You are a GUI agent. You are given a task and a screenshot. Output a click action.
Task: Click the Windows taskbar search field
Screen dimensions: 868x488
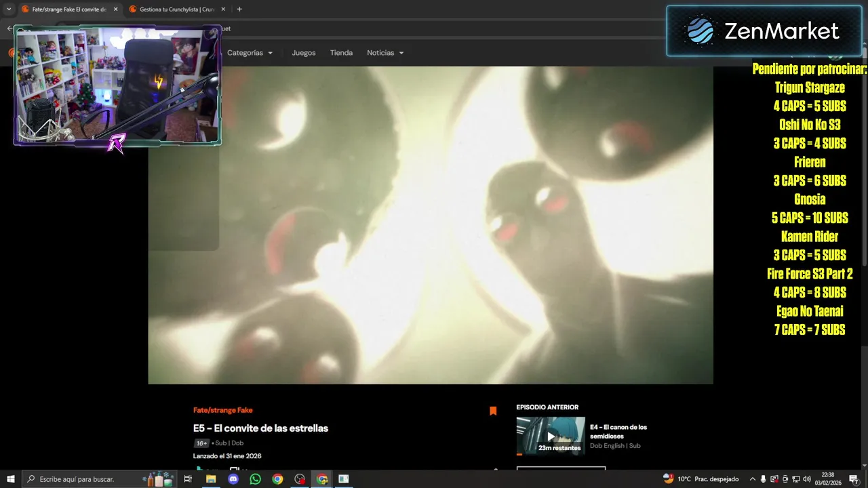pos(100,479)
